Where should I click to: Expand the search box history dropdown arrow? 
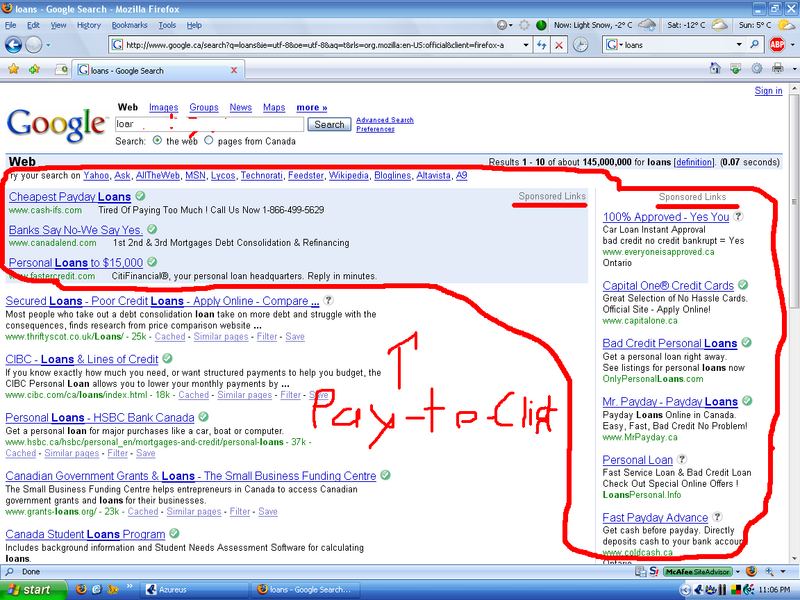[x=739, y=45]
